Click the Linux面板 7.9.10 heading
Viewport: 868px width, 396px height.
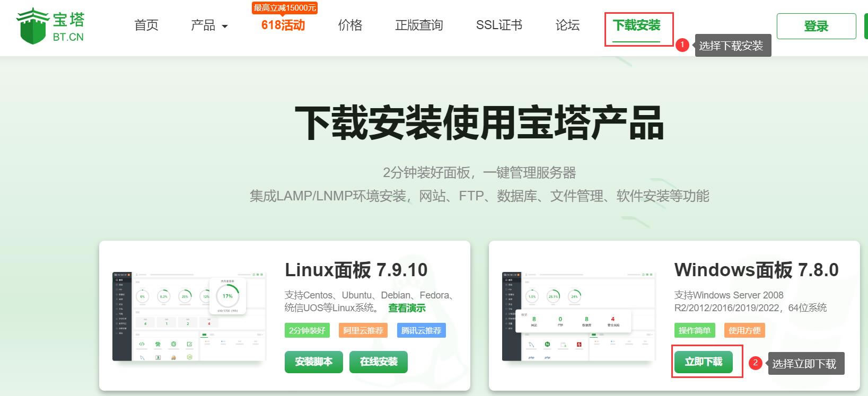356,270
